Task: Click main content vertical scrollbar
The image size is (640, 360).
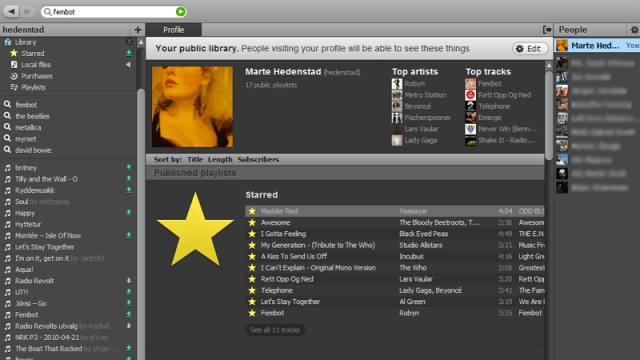Action: point(549,116)
